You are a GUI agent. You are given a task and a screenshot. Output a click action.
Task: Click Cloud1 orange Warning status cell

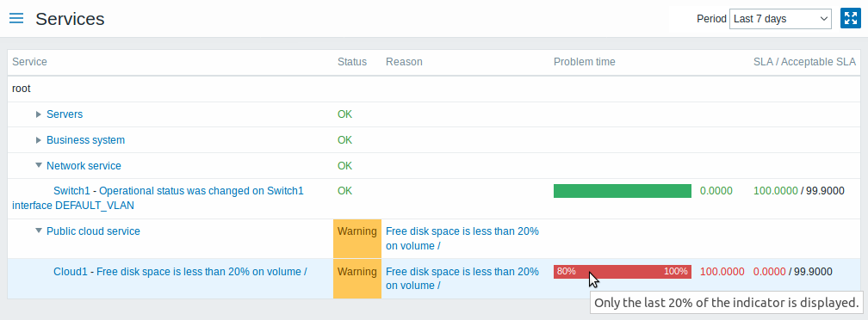357,279
